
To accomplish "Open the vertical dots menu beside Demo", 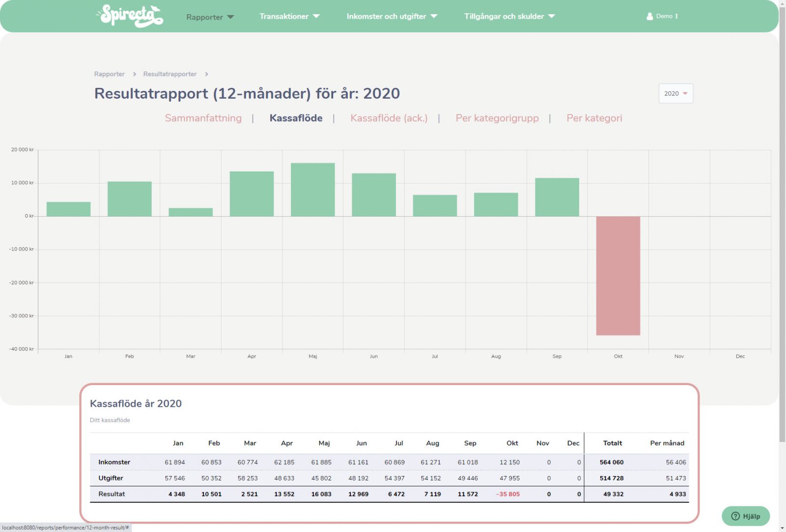I will (676, 16).
